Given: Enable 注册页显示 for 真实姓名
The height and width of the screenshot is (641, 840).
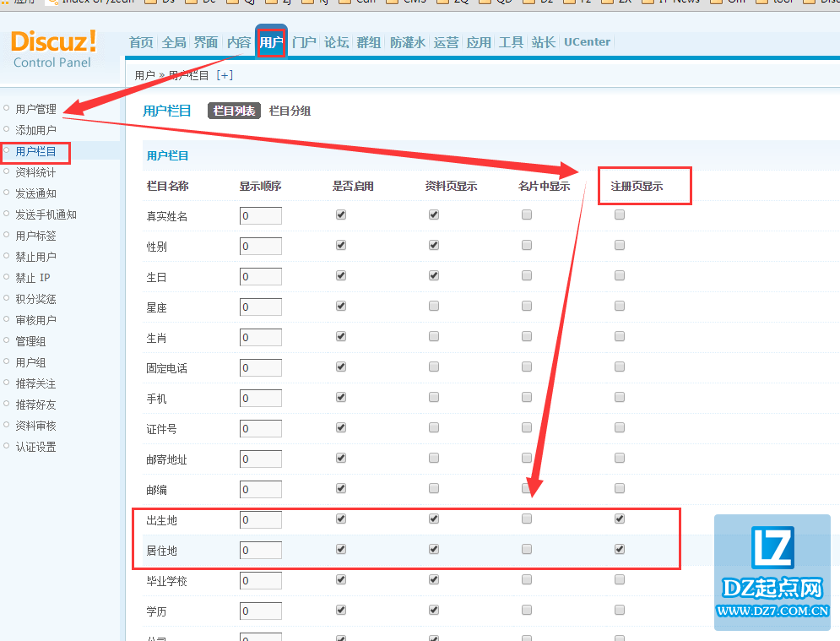Looking at the screenshot, I should [620, 215].
